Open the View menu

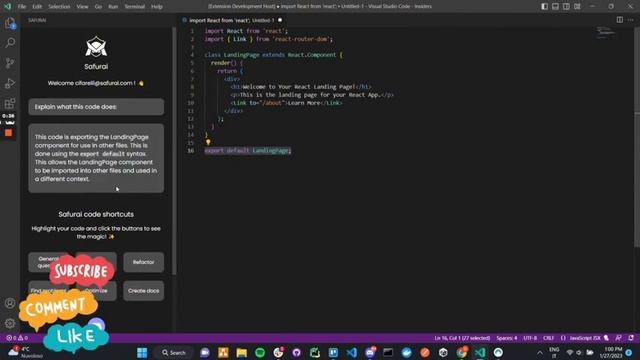click(82, 7)
